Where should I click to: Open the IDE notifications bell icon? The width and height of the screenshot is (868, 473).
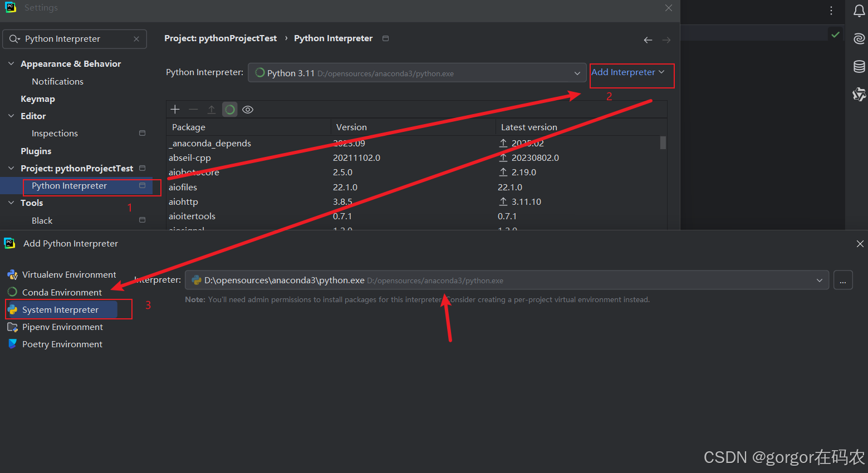pyautogui.click(x=859, y=11)
